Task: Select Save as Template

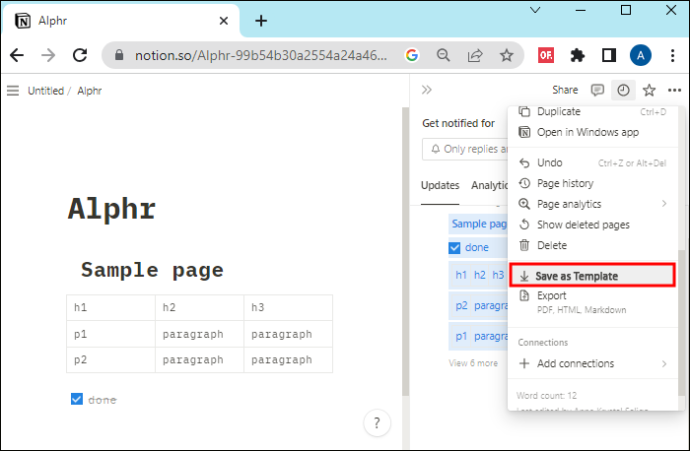Action: click(x=593, y=276)
